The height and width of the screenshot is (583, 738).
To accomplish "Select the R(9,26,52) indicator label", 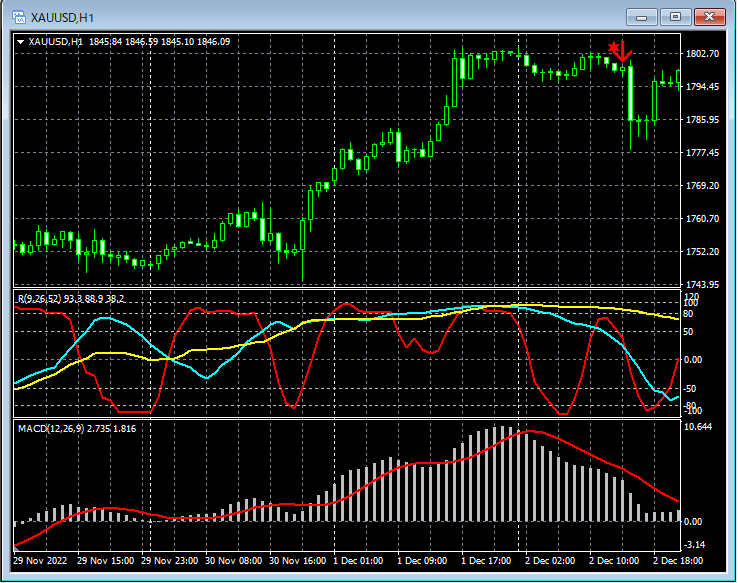I will coord(71,299).
